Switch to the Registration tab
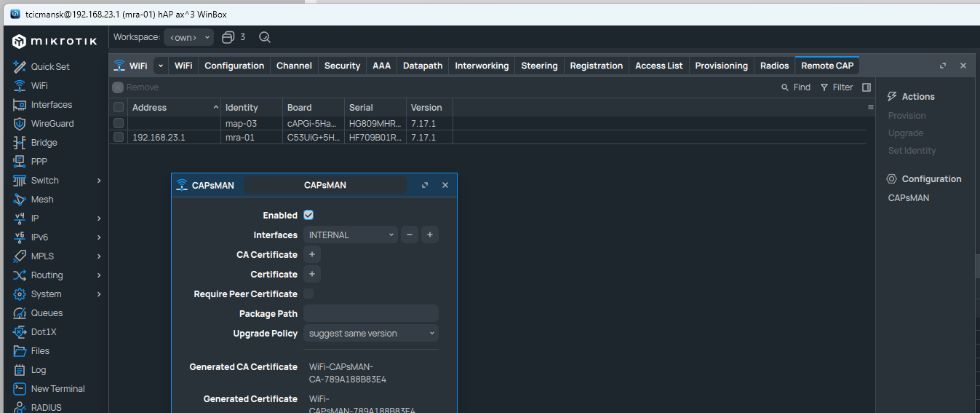The height and width of the screenshot is (413, 980). [597, 66]
